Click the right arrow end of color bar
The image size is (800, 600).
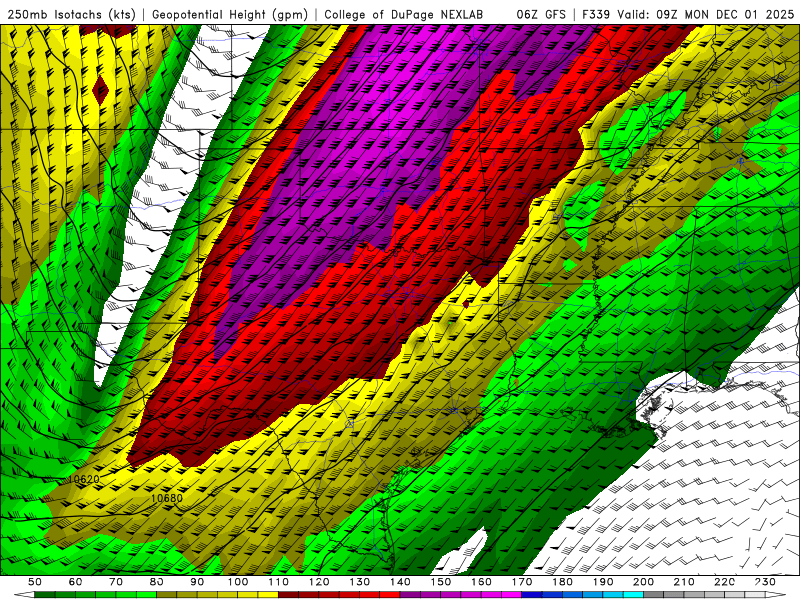coord(776,595)
